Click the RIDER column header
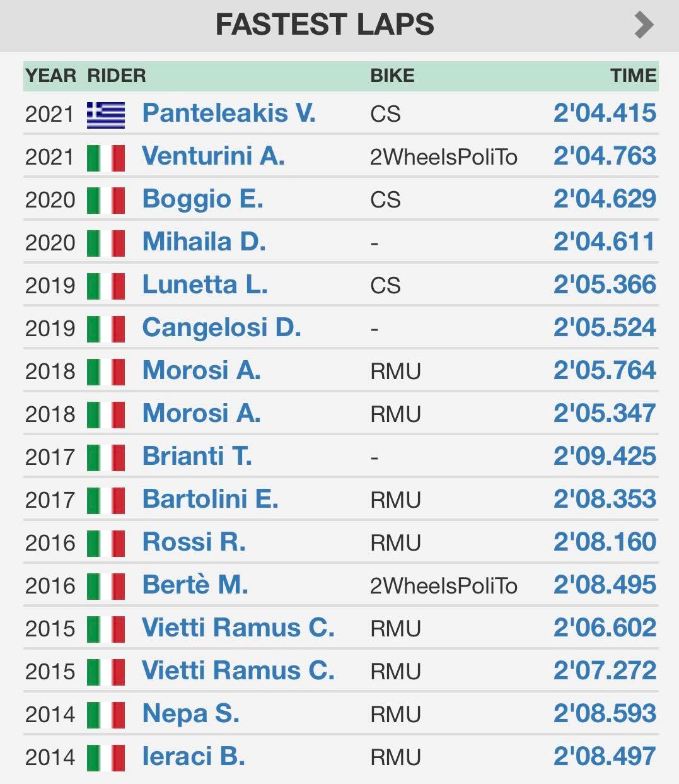Viewport: 679px width, 784px height. [x=117, y=76]
